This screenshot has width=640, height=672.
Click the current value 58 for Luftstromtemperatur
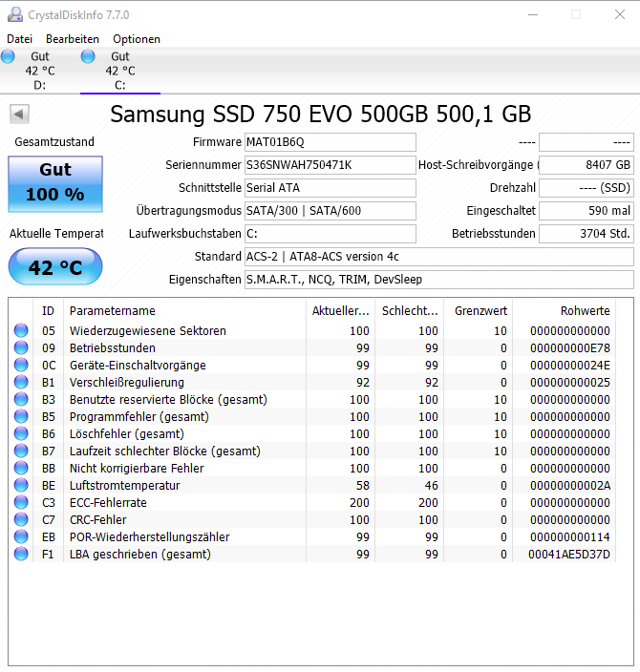(x=362, y=486)
